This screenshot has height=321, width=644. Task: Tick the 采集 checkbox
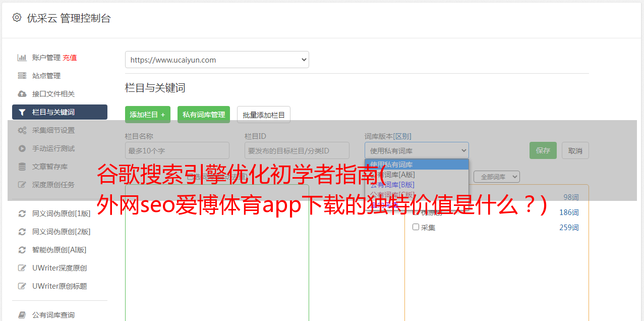[x=416, y=227]
